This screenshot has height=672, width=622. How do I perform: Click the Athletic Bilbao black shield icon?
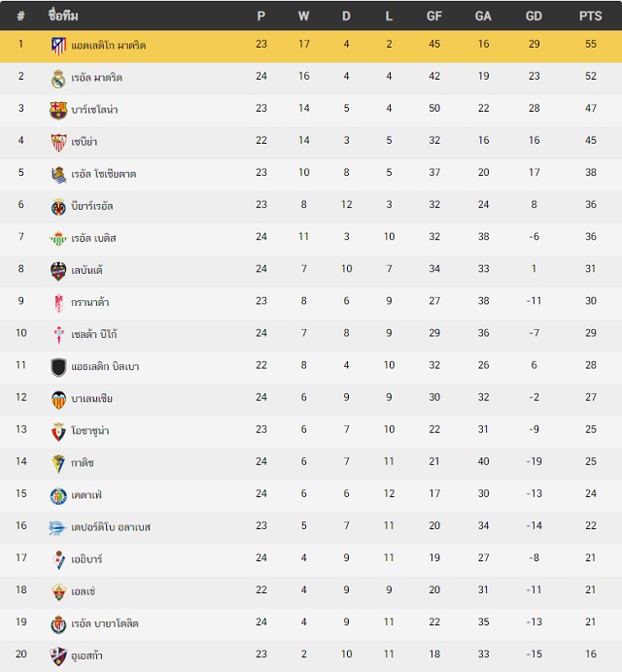(58, 367)
